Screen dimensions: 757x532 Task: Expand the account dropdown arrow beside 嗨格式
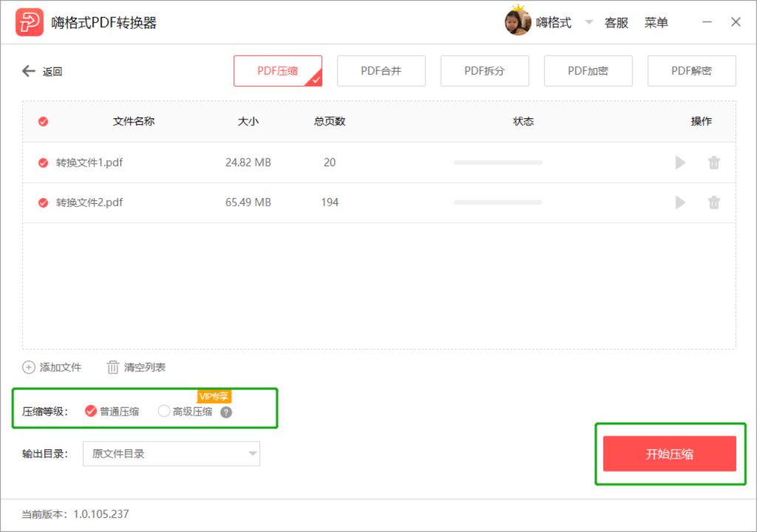coord(589,22)
